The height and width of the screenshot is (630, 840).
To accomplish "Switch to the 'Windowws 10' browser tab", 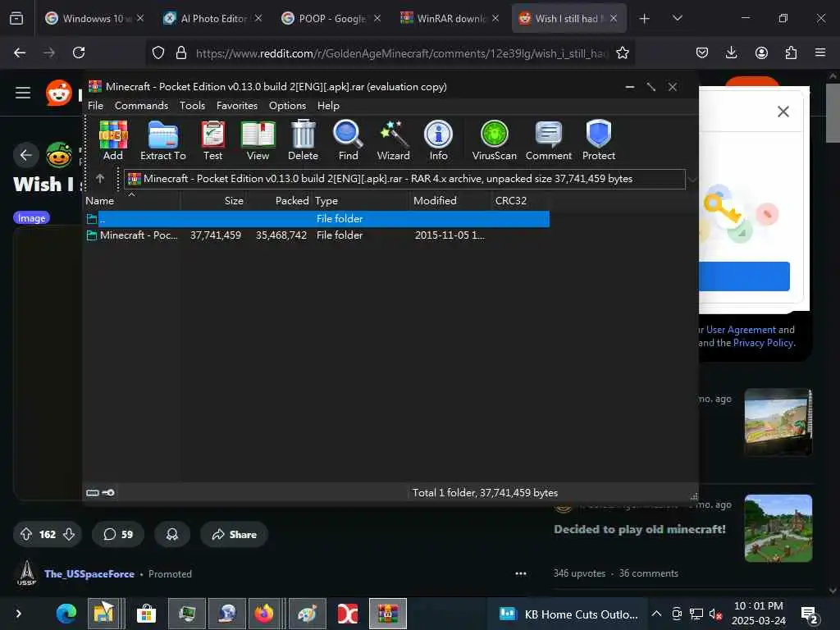I will pyautogui.click(x=94, y=19).
